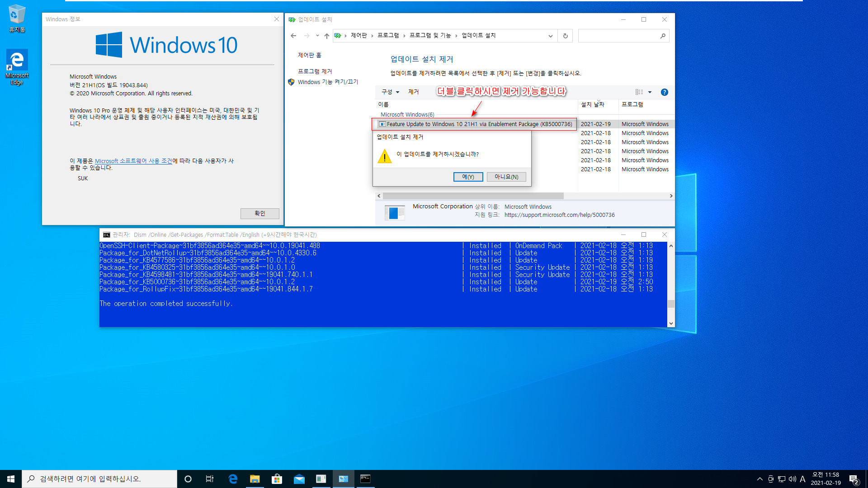Image resolution: width=868 pixels, height=488 pixels.
Task: Open recent locations dropdown in navigation
Action: tap(317, 36)
